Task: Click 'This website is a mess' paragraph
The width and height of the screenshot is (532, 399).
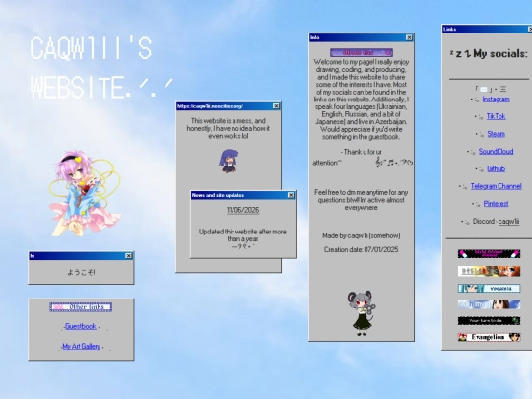Action: (x=229, y=129)
